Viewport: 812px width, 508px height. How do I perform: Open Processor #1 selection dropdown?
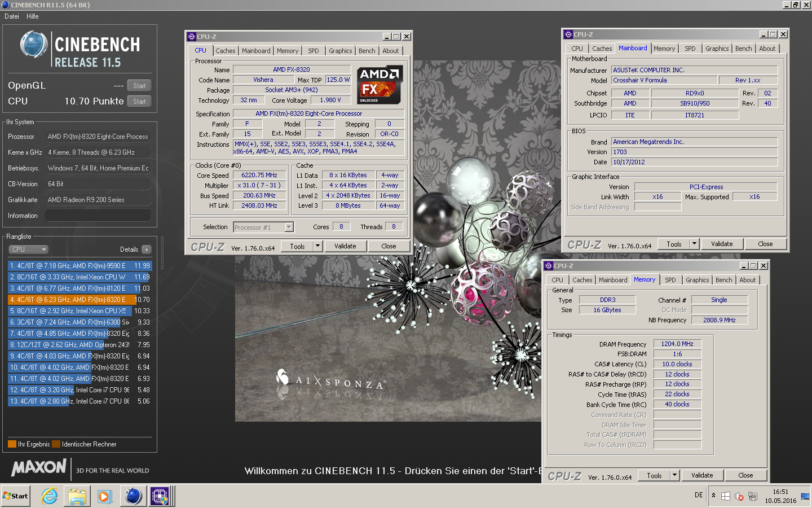[x=264, y=227]
